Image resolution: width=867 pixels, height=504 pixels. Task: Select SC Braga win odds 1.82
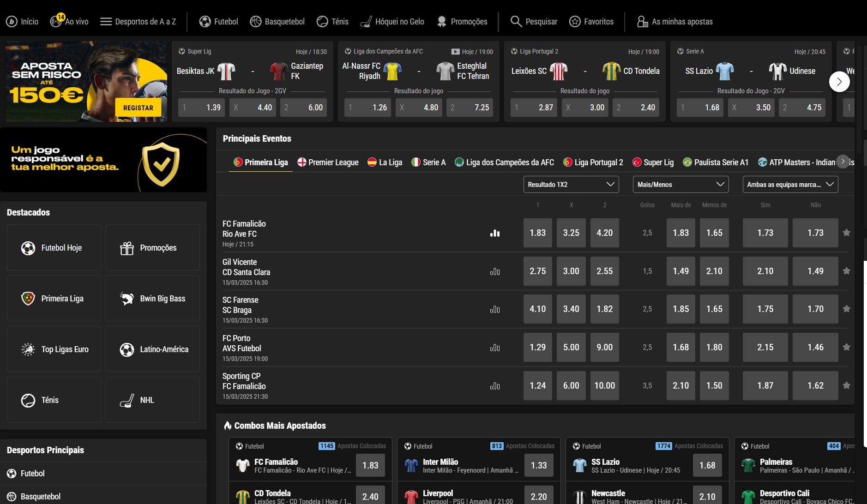[x=605, y=309]
